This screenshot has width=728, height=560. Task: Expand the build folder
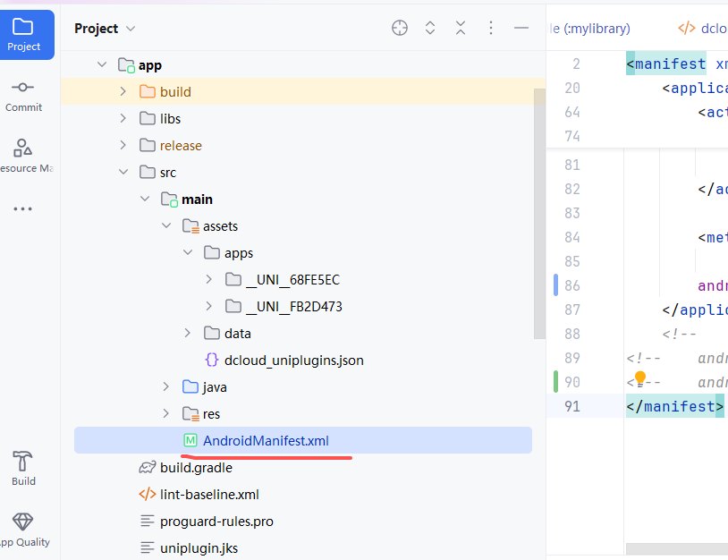pos(123,92)
